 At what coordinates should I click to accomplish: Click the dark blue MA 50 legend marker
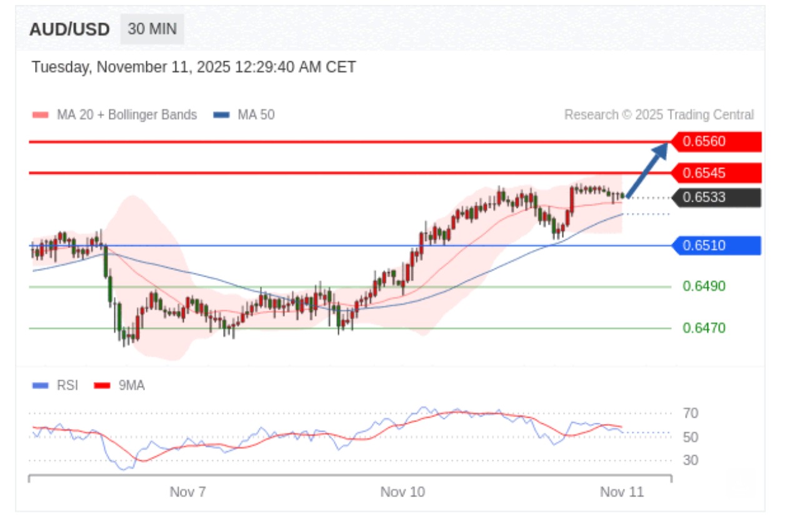pyautogui.click(x=221, y=115)
